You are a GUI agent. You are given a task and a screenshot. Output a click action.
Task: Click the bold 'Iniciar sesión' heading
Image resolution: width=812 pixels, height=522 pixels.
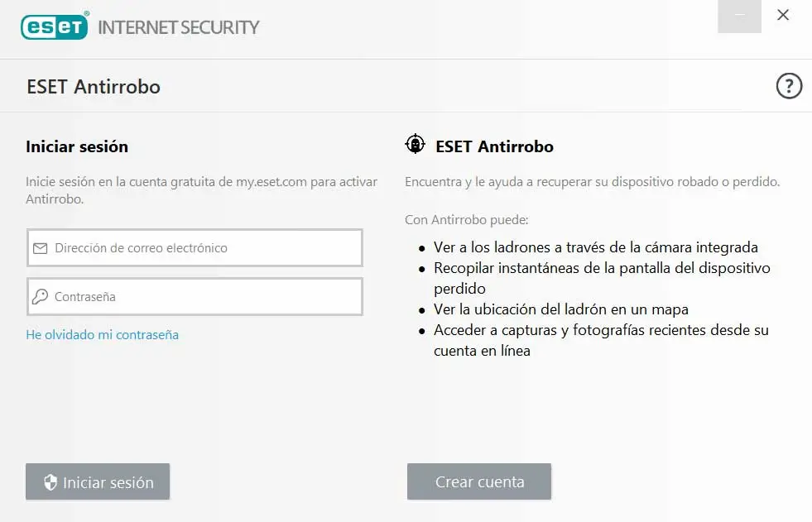(77, 147)
